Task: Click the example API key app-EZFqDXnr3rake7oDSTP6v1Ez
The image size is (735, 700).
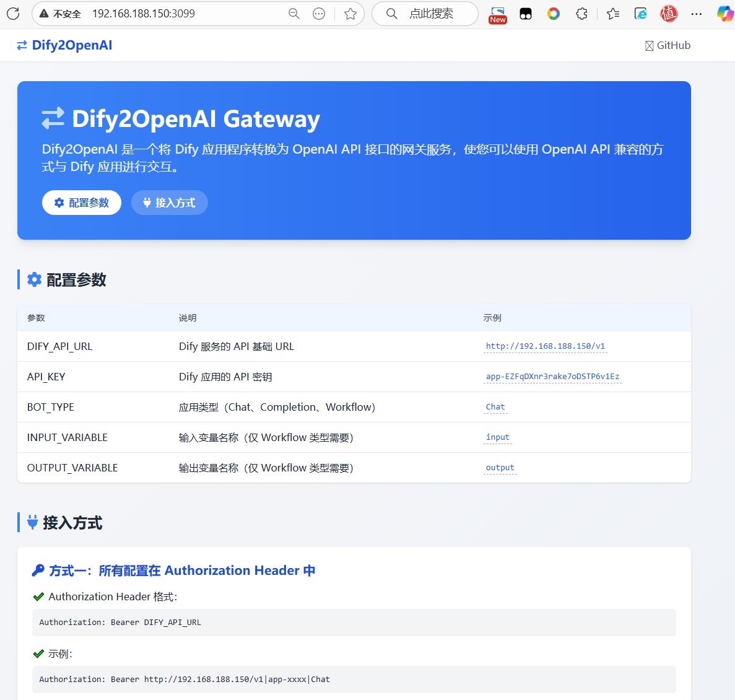Action: (553, 377)
